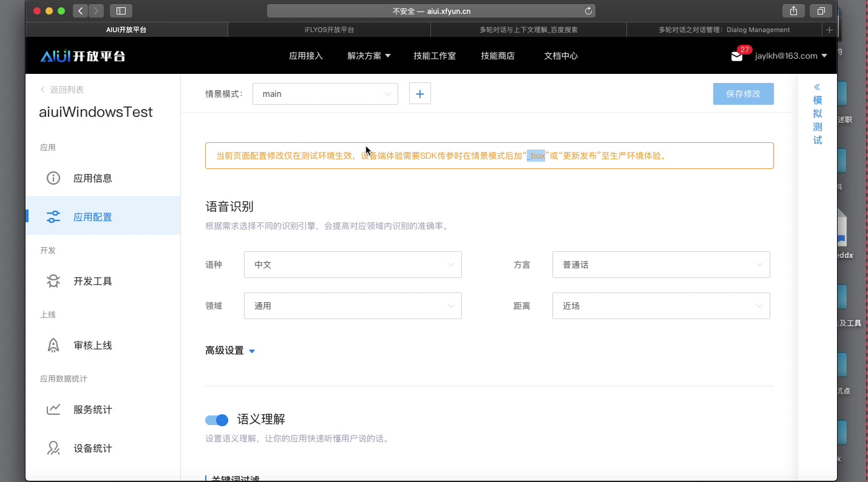Add a new 情景模式 with plus button
The image size is (868, 482).
pos(420,94)
